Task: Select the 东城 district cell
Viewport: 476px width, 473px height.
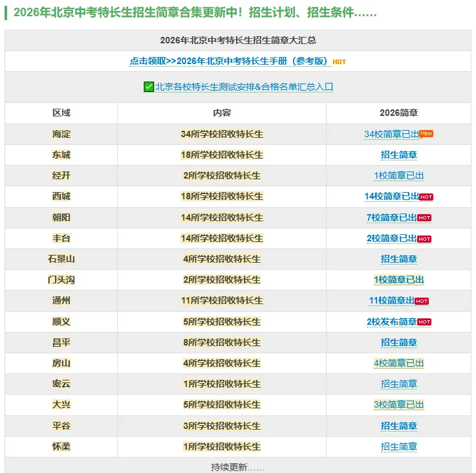Action: click(x=61, y=155)
